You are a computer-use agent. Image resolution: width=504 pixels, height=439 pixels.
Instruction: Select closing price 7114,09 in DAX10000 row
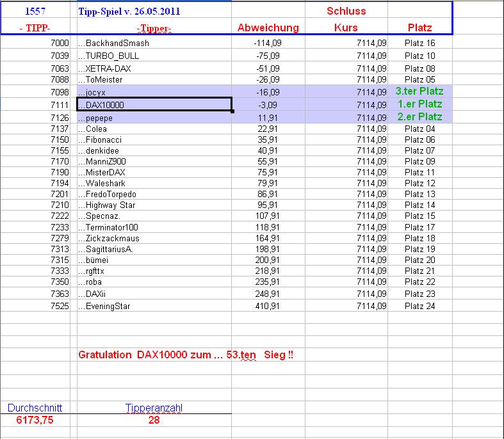click(x=371, y=105)
